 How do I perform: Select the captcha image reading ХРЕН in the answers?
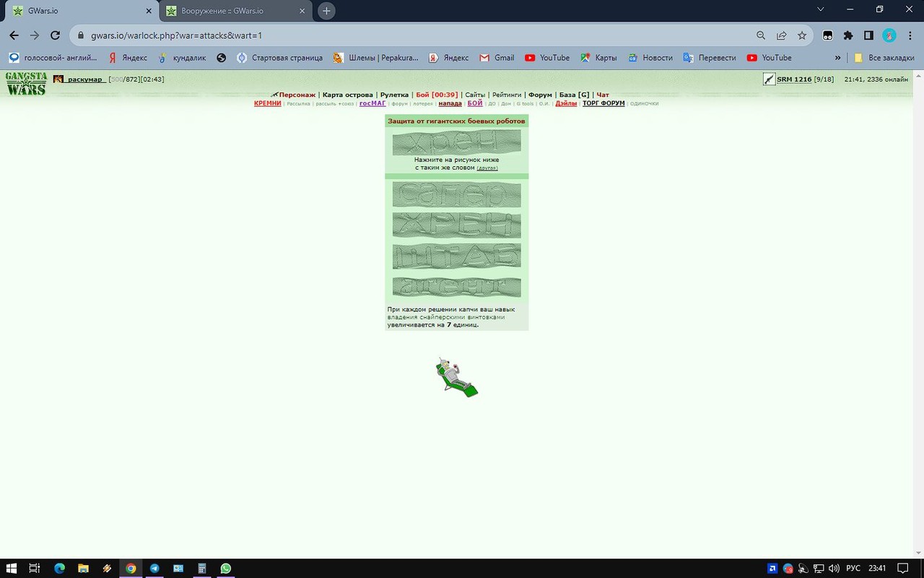coord(456,225)
